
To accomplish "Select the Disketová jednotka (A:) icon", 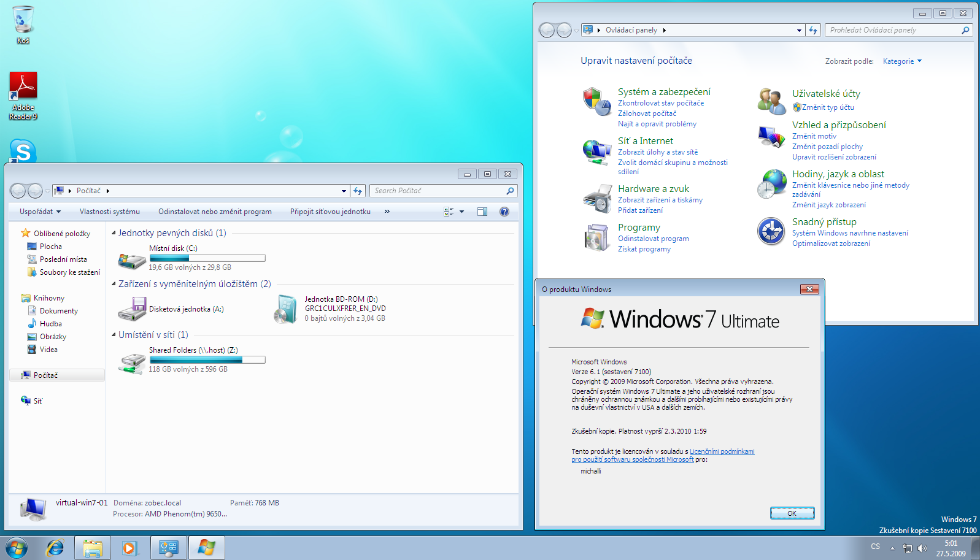I will pos(131,309).
